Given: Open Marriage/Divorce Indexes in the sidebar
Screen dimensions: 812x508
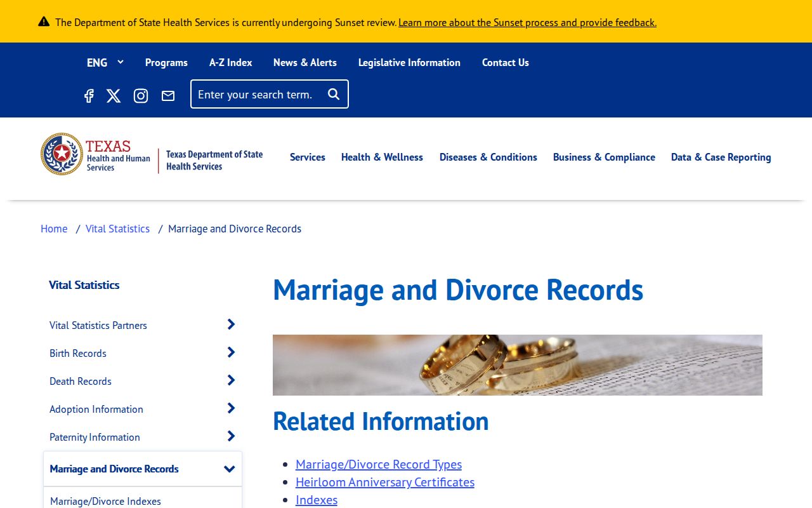Looking at the screenshot, I should click(x=105, y=501).
